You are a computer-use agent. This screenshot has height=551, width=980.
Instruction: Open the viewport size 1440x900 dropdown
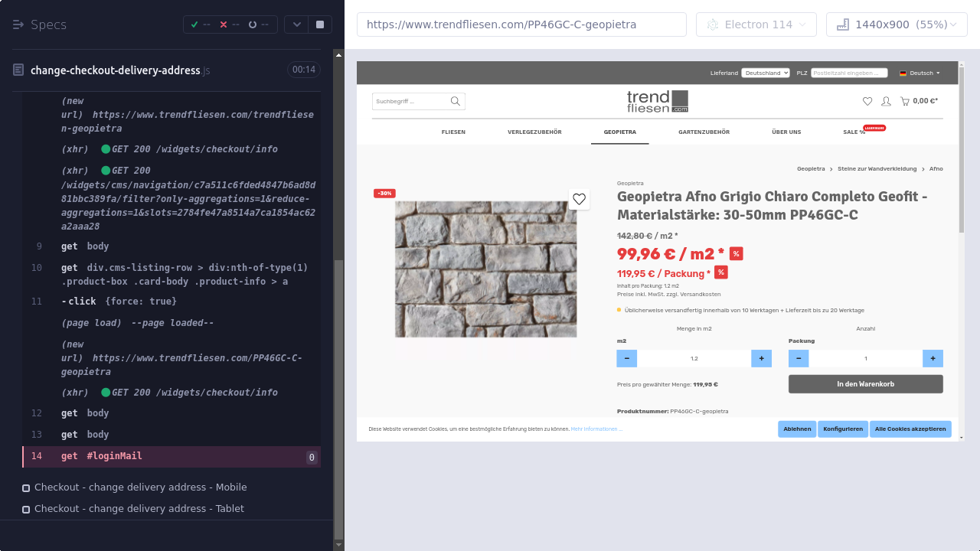897,24
